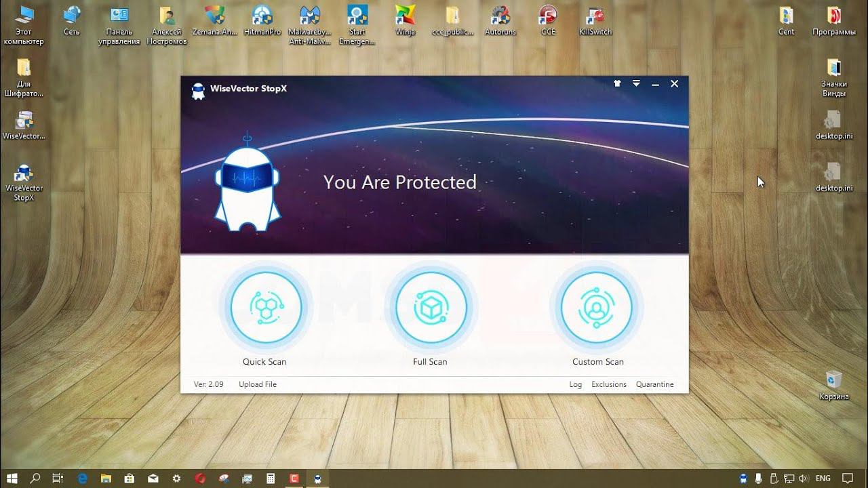
Task: Select the KillSwitch desktop shortcut
Action: [x=595, y=20]
